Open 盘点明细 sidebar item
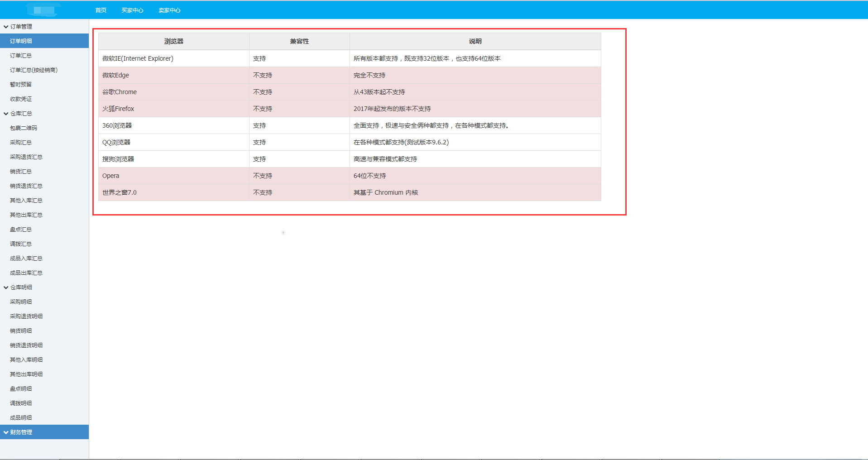The image size is (868, 460). click(x=44, y=388)
